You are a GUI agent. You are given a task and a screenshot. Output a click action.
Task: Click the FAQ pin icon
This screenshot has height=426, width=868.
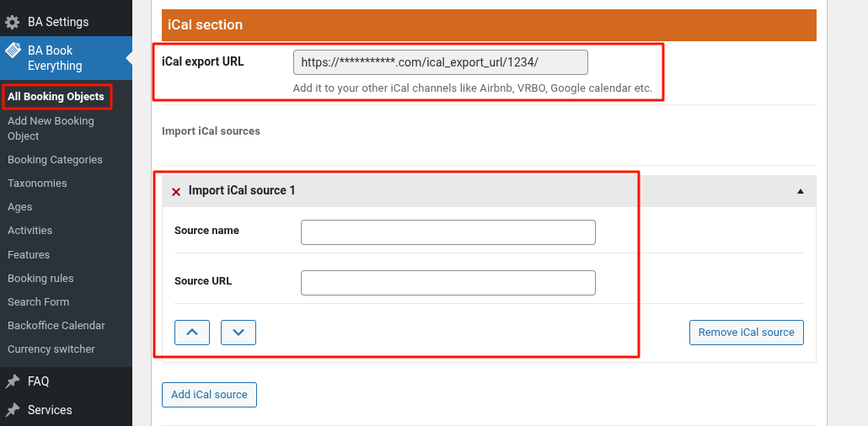(x=13, y=381)
